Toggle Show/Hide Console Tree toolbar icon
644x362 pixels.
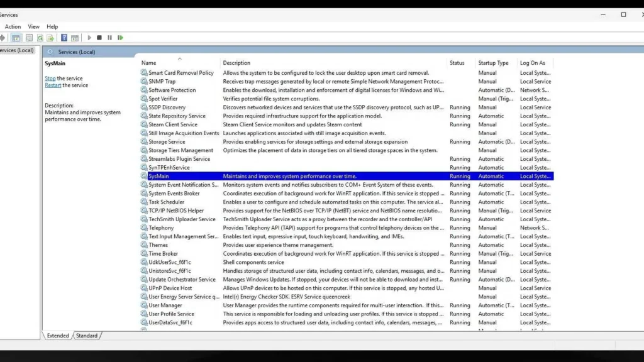point(16,38)
